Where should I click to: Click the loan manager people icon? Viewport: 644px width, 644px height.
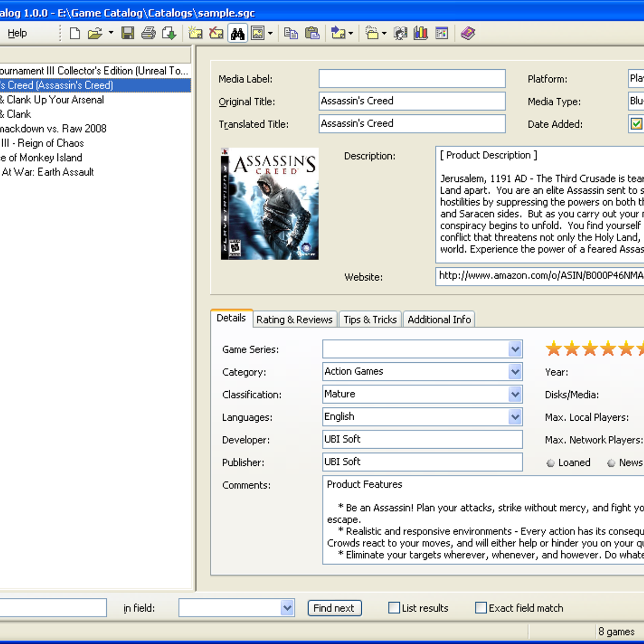(400, 33)
